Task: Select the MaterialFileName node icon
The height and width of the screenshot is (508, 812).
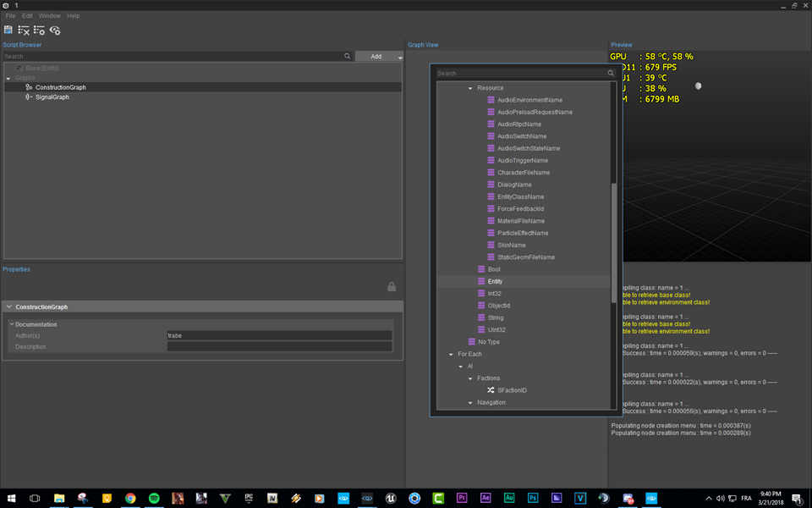Action: 491,221
